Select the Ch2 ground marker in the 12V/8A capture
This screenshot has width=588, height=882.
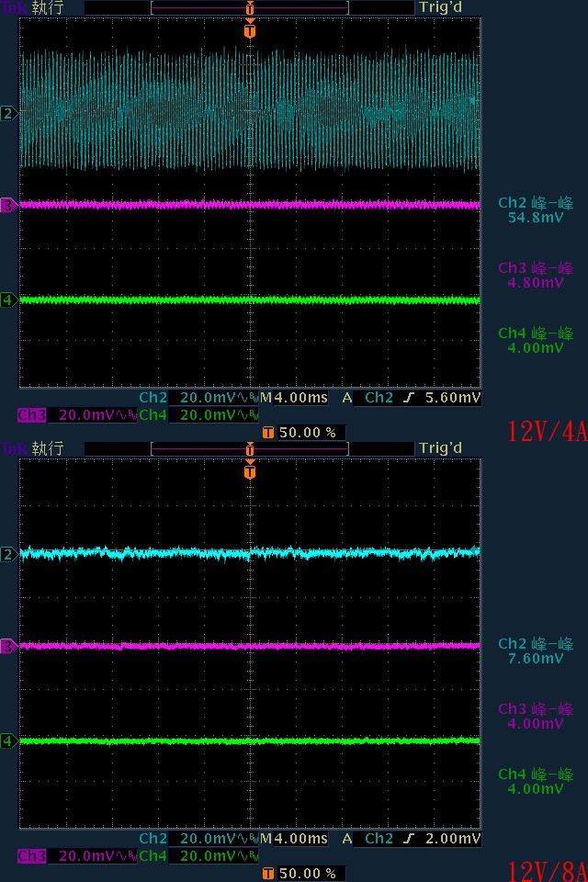coord(9,554)
